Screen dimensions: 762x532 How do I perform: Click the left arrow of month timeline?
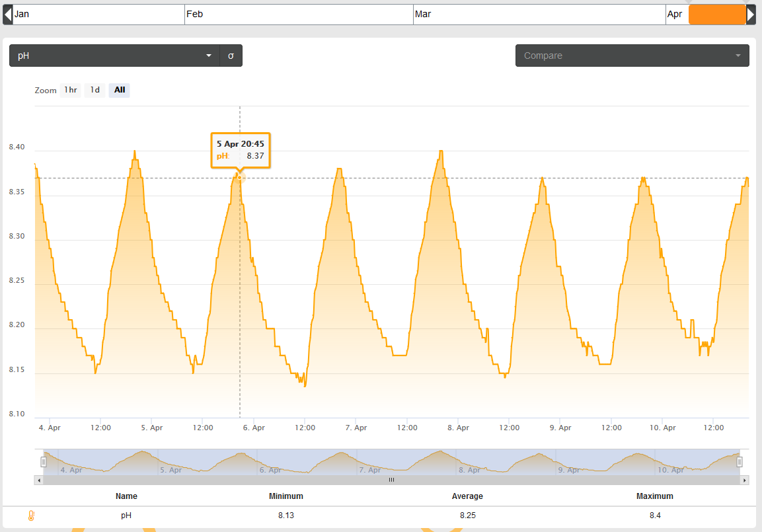(7, 15)
